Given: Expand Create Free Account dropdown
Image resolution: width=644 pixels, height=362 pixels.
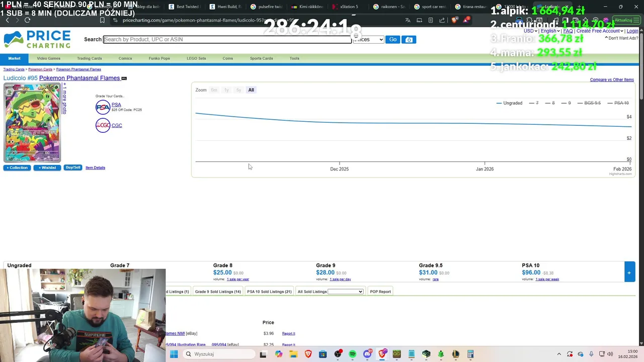Looking at the screenshot, I should [600, 31].
